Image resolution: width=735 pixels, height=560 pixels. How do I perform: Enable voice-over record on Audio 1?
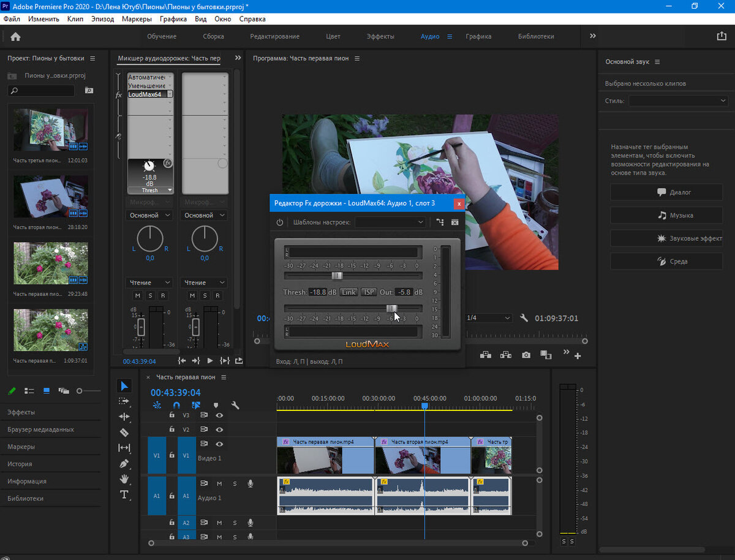tap(251, 484)
